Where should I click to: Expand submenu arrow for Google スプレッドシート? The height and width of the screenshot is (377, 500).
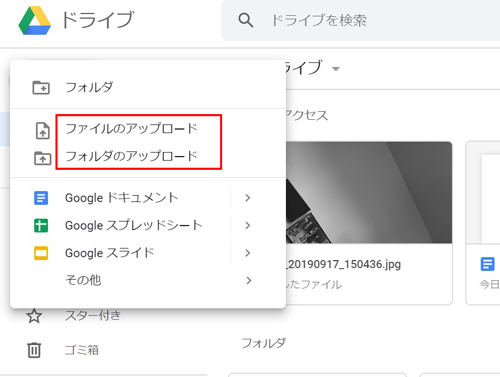pyautogui.click(x=248, y=226)
